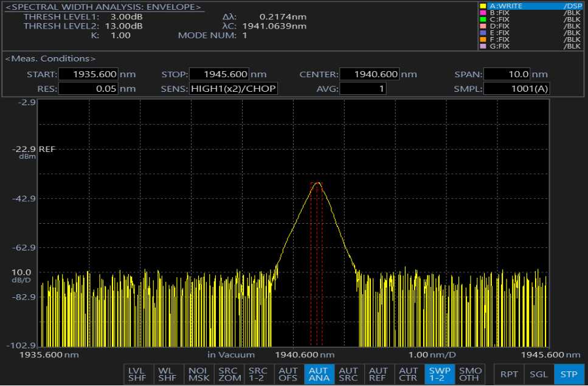
Task: Open the RES 0.05 nm resolution setting
Action: point(88,89)
